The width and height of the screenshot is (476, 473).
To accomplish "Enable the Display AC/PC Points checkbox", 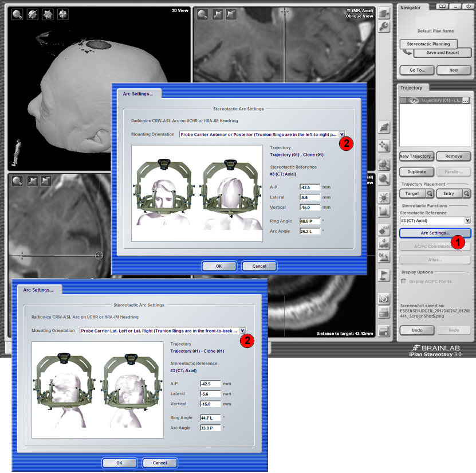I will 404,281.
